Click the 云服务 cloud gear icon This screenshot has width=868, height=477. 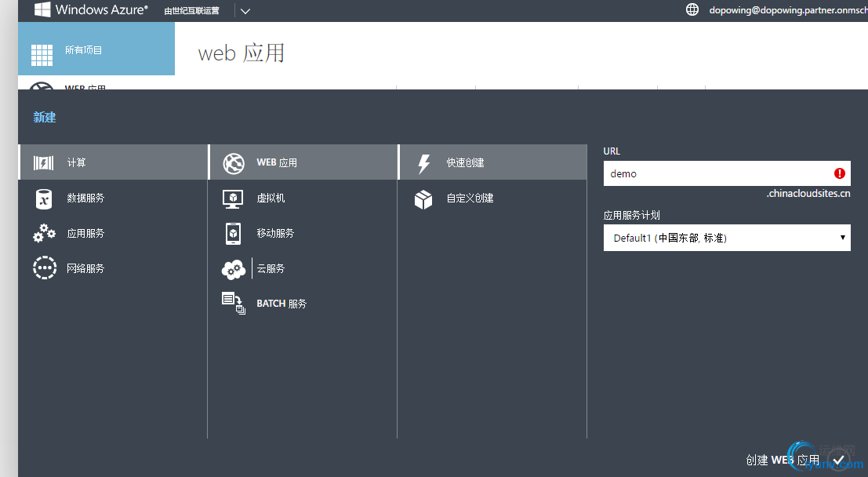[234, 269]
